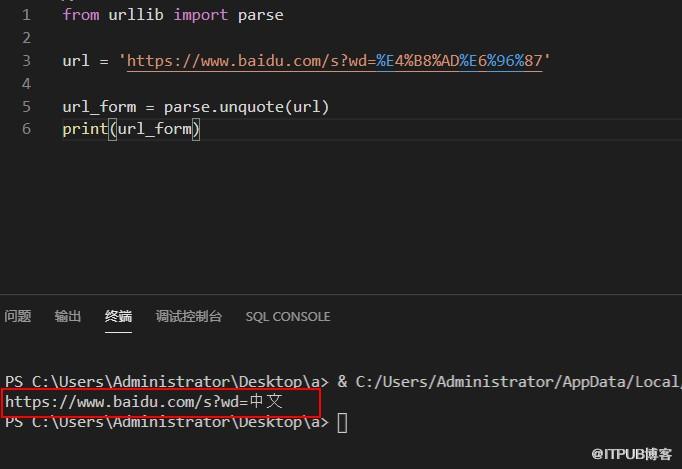The width and height of the screenshot is (682, 469).
Task: Click line number 3 in the gutter
Action: pos(27,60)
